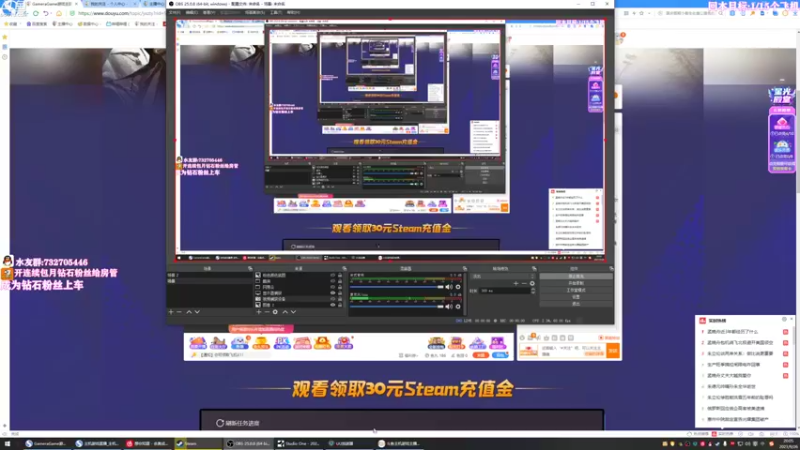Adjust the first mixer track volume slider
Image resolution: width=800 pixels, height=450 pixels.
(397, 287)
